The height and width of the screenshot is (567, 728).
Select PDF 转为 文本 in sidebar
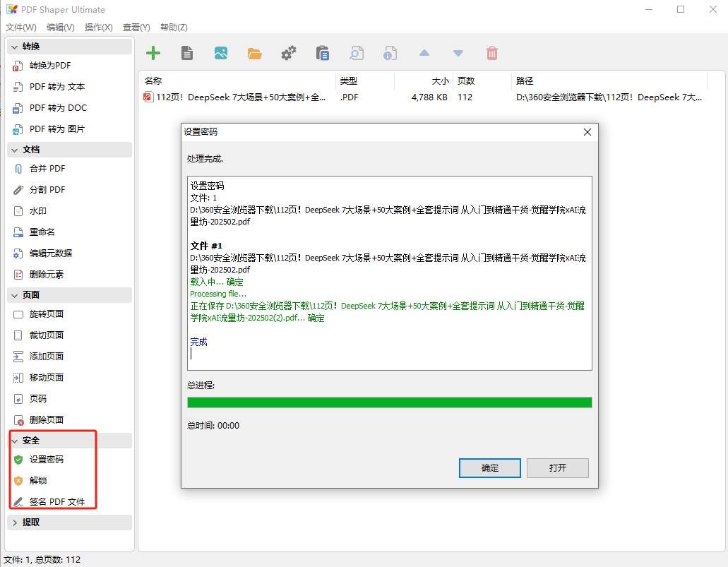pos(57,87)
